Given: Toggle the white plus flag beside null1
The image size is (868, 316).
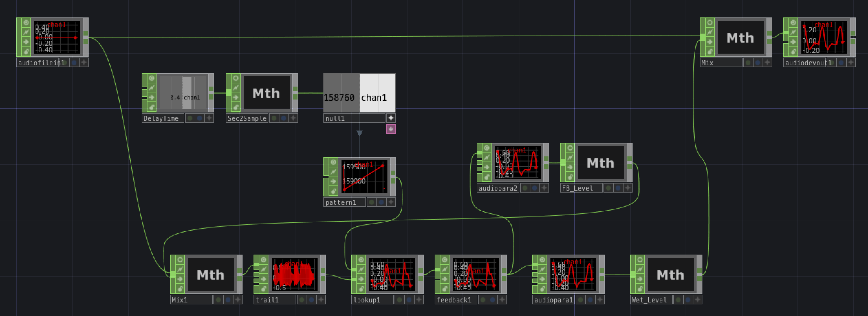Looking at the screenshot, I should point(391,118).
